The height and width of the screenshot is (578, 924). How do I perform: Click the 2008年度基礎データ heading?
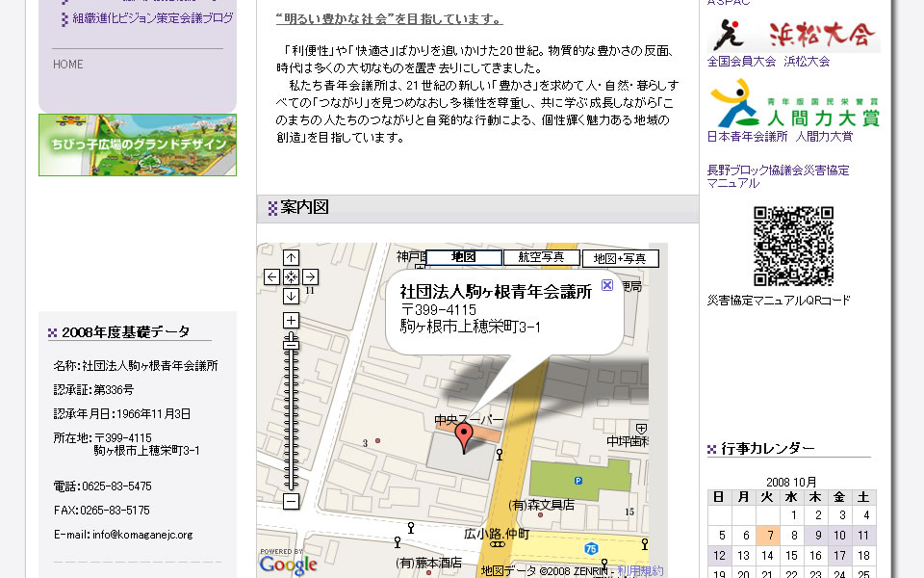[125, 332]
